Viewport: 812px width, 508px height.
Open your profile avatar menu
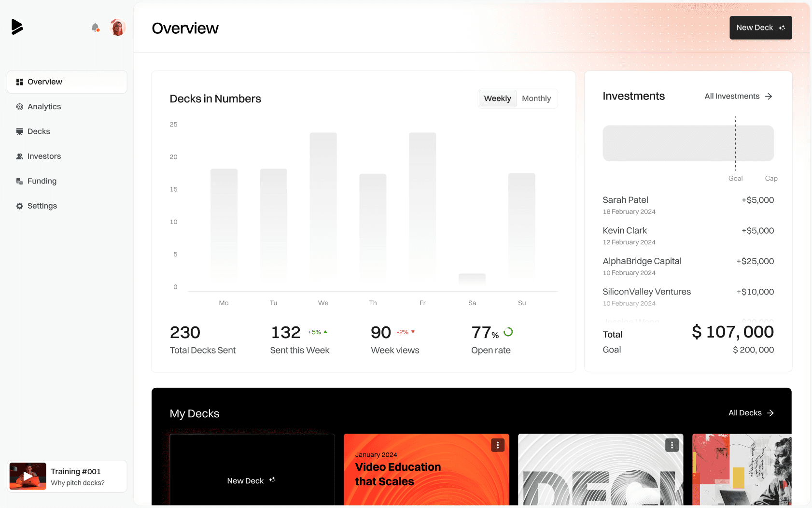pyautogui.click(x=117, y=27)
